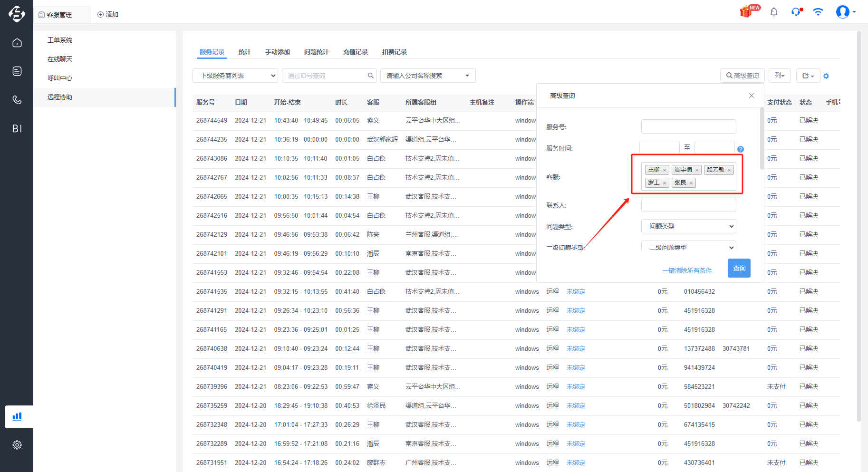Open the 列 columns dropdown
This screenshot has height=472, width=868.
780,76
